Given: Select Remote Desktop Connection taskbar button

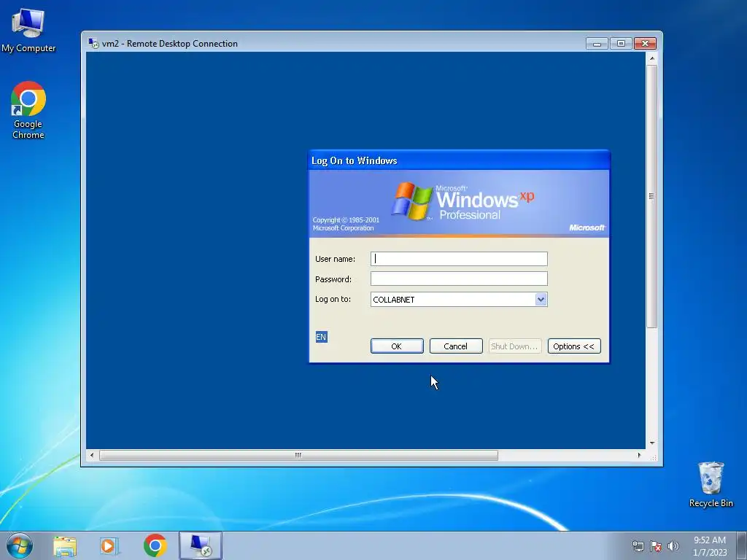Looking at the screenshot, I should point(201,545).
